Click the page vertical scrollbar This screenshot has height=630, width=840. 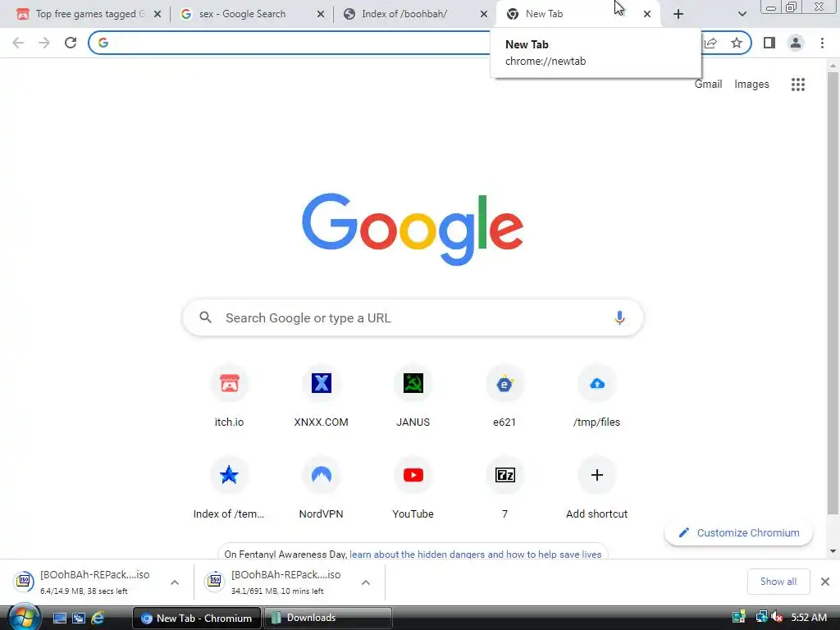(833, 292)
